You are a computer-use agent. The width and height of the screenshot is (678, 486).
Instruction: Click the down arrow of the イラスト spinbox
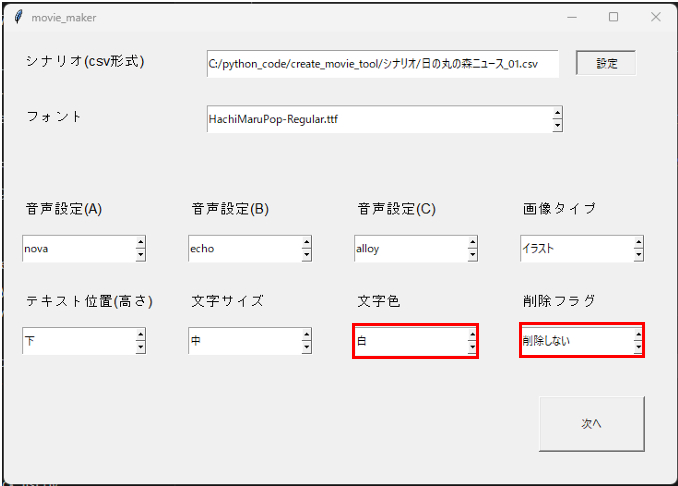click(639, 255)
